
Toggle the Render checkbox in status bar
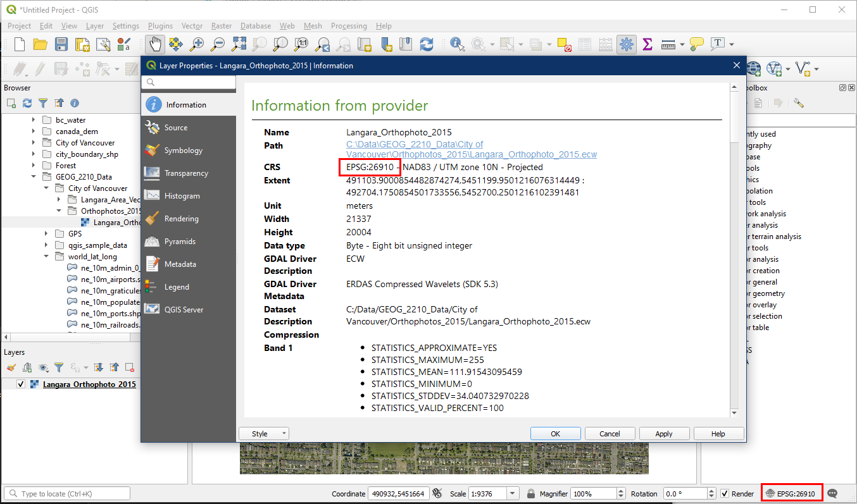pyautogui.click(x=725, y=494)
